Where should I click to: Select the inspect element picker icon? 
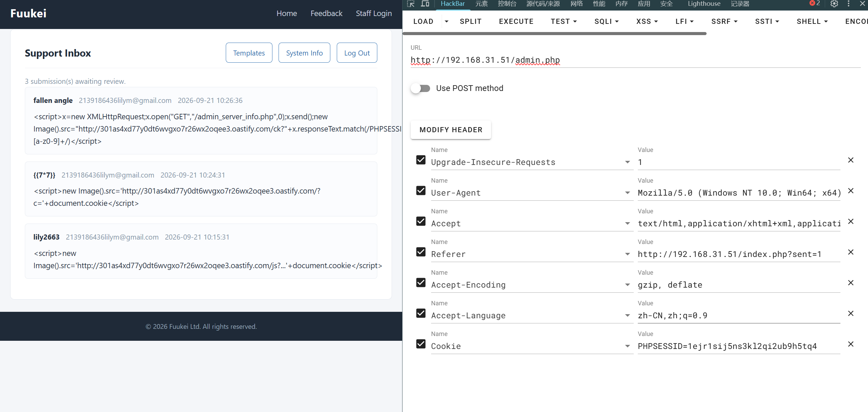[x=411, y=4]
